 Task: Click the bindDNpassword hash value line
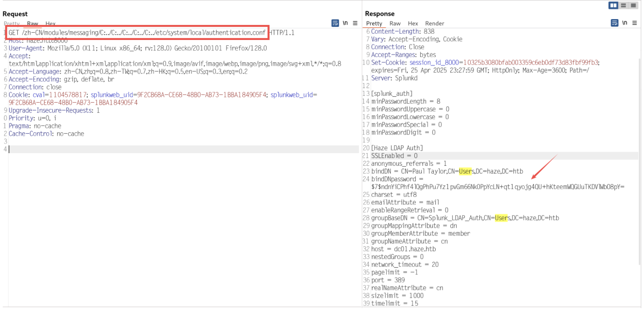pyautogui.click(x=498, y=187)
